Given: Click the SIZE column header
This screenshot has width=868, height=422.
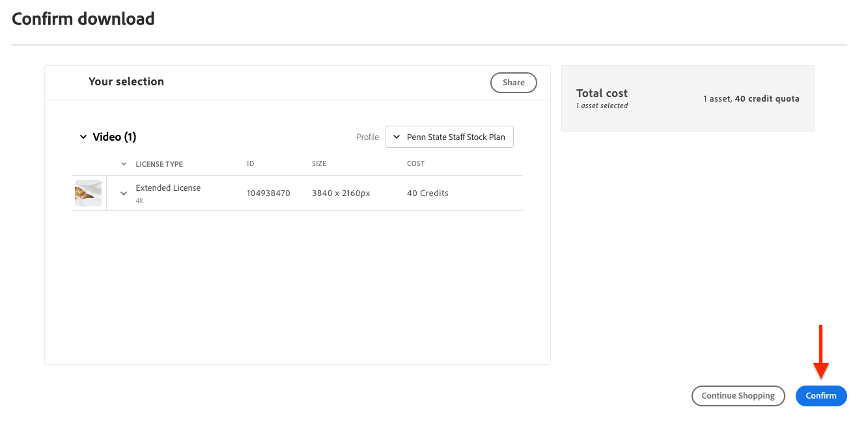Looking at the screenshot, I should pos(319,164).
